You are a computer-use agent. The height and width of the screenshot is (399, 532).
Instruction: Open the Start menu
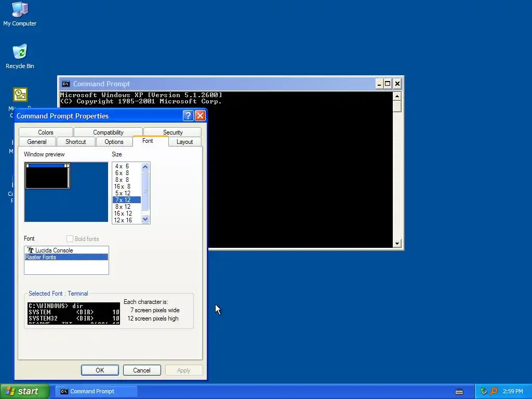[x=24, y=391]
